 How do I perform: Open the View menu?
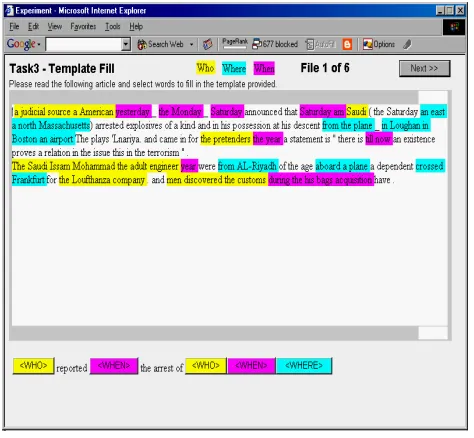tap(55, 26)
